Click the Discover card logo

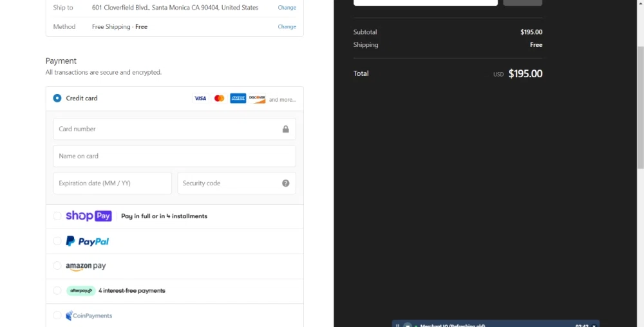click(x=257, y=98)
